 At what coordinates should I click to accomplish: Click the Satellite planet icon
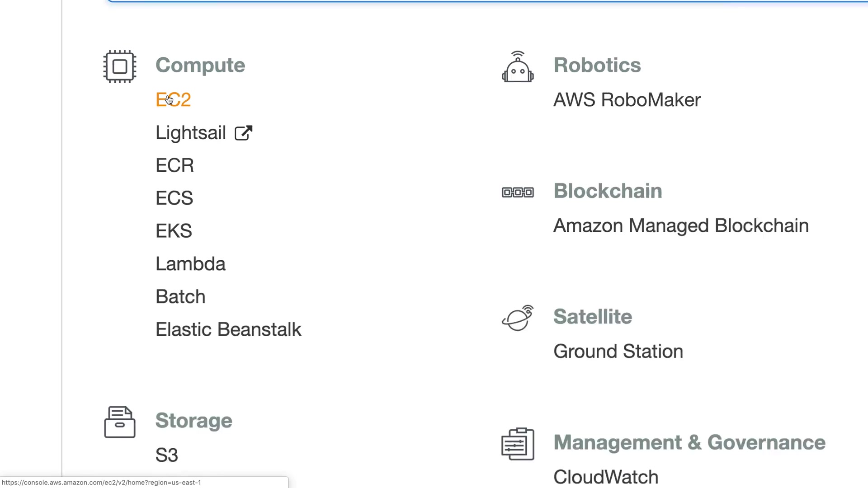518,318
